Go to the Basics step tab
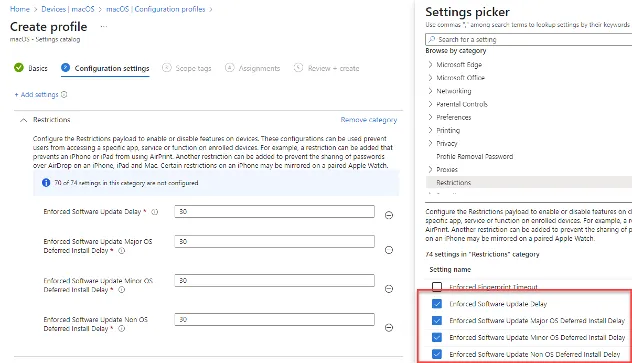Screen dimensions: 632x364 coord(31,68)
